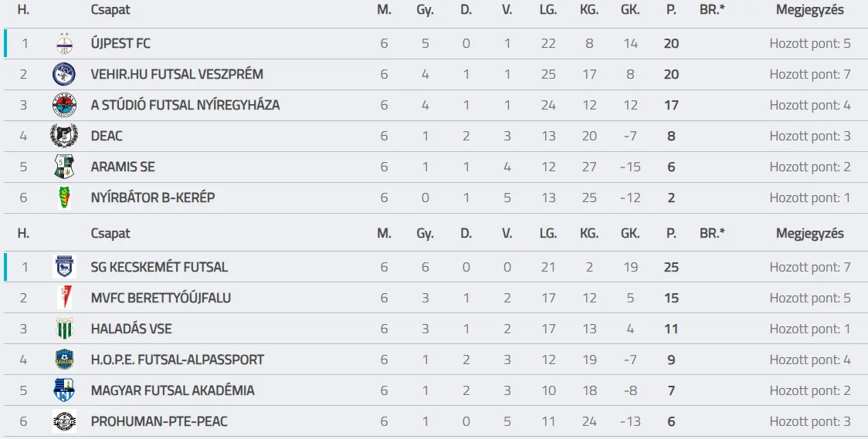Click the first table's Csapat column header
This screenshot has height=439, width=868.
pos(110,10)
